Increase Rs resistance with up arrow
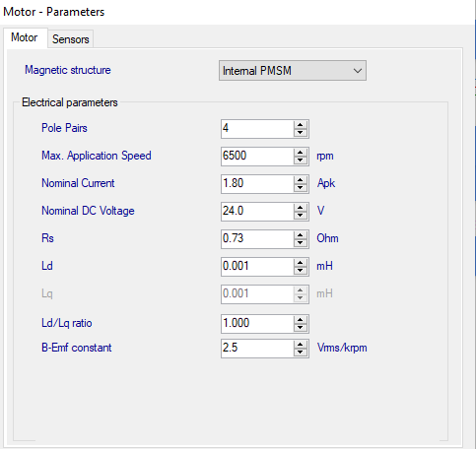476x449 pixels. pyautogui.click(x=301, y=235)
